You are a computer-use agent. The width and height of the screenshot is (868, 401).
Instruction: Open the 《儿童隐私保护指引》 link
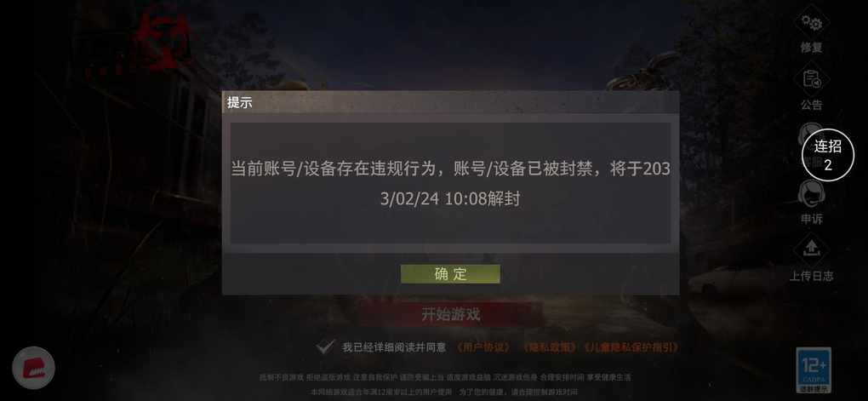[630, 347]
